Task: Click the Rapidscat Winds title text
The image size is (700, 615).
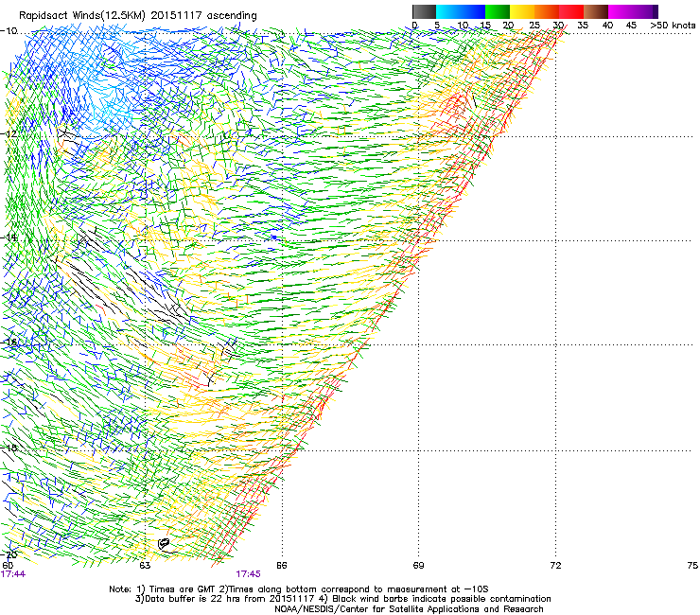Action: 138,16
